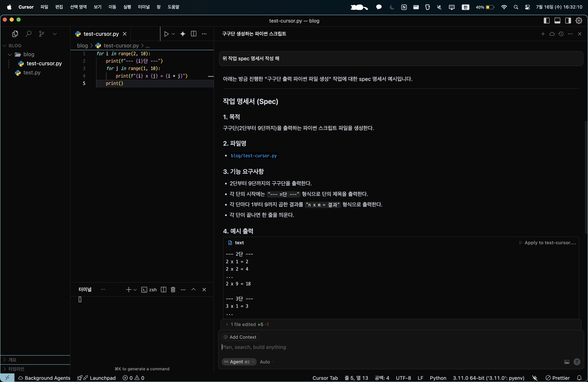This screenshot has height=382, width=588.
Task: Select the test-cursor.py editor tab
Action: point(101,34)
